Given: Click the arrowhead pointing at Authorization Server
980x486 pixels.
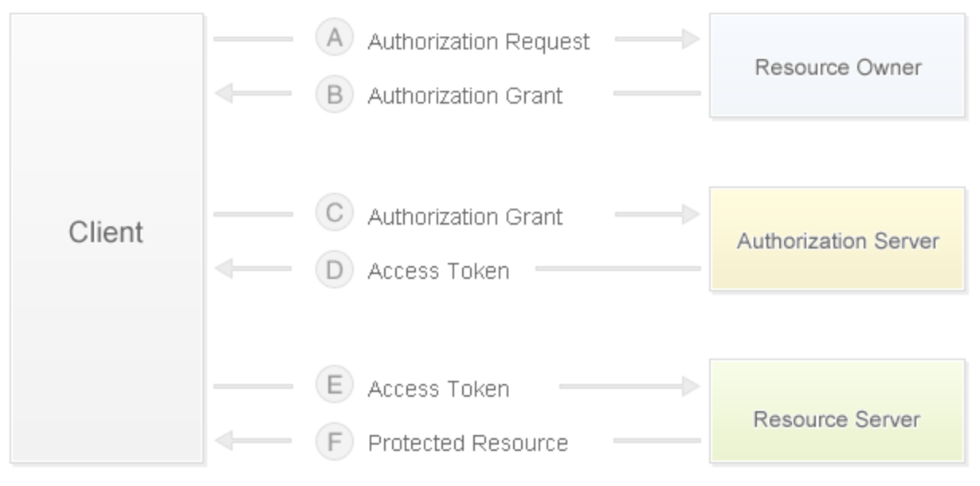Looking at the screenshot, I should point(688,214).
